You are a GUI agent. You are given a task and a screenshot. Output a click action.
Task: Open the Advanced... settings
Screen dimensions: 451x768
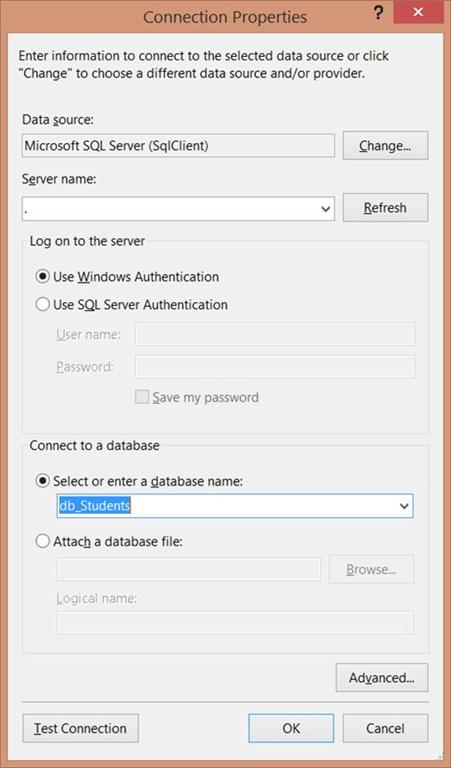coord(382,678)
